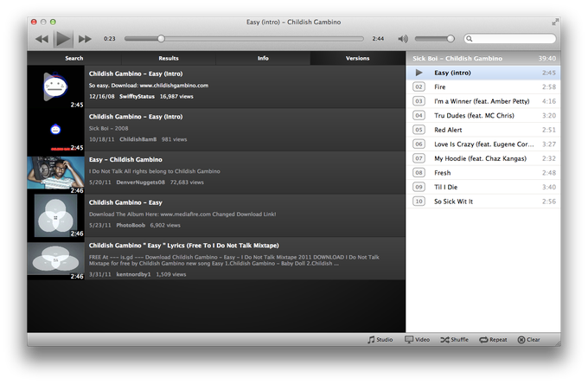
Task: Click track number 08 badge
Action: [419, 172]
